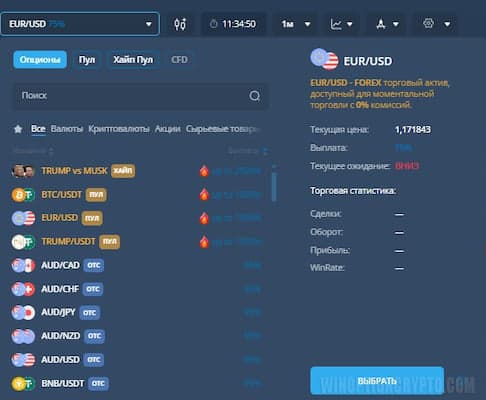486x400 pixels.
Task: Click the пул badge on BTC/USDT
Action: click(x=96, y=195)
